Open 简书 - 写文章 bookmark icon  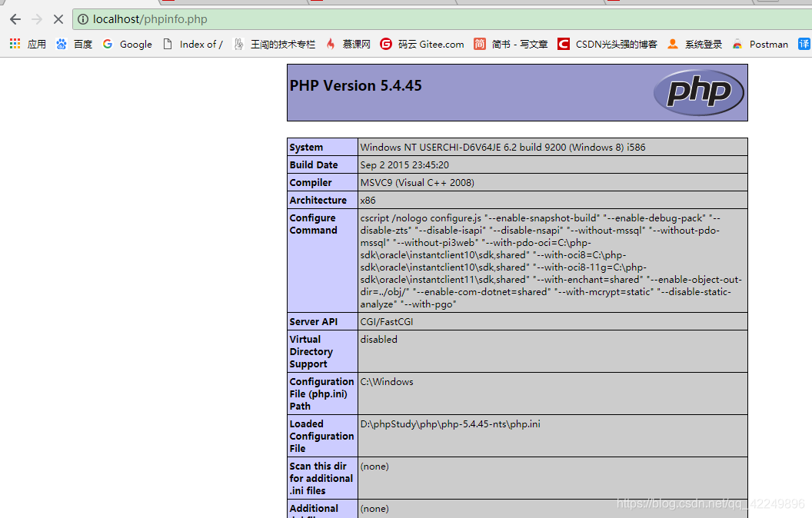tap(480, 44)
